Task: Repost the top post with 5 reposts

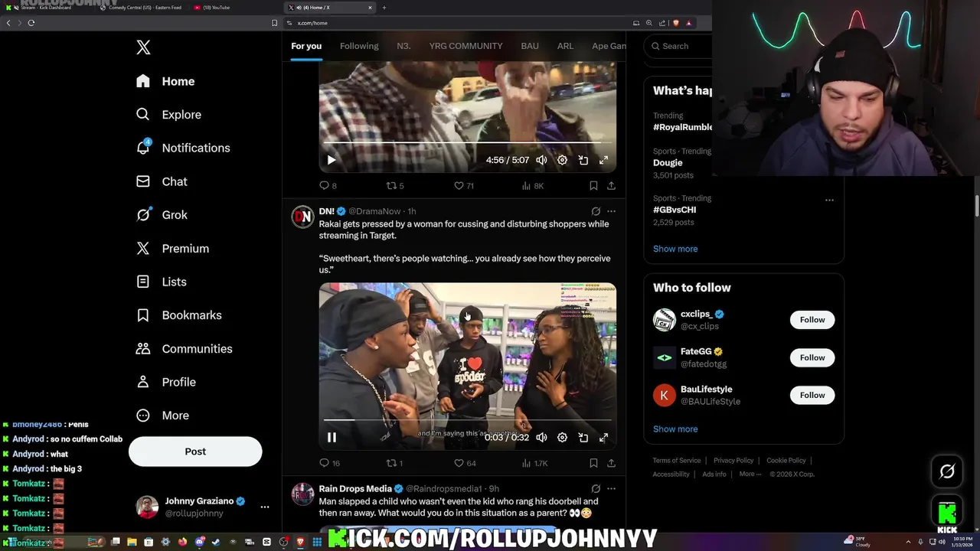Action: tap(394, 185)
